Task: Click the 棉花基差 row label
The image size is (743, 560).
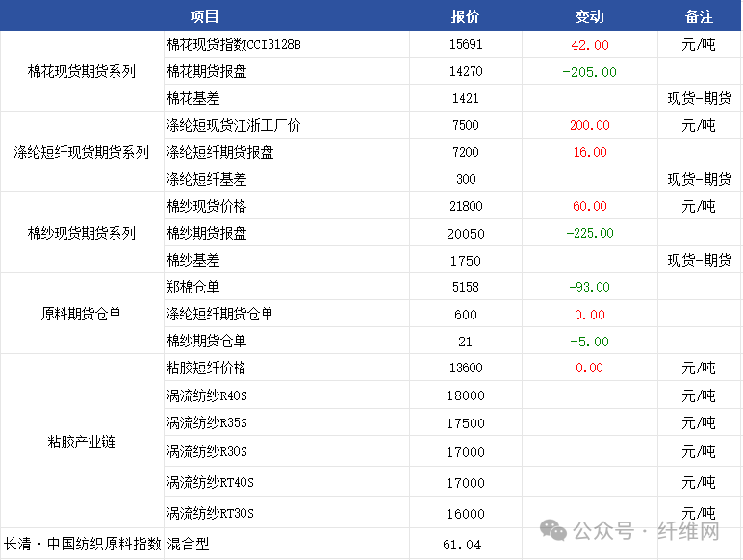Action: tap(193, 98)
